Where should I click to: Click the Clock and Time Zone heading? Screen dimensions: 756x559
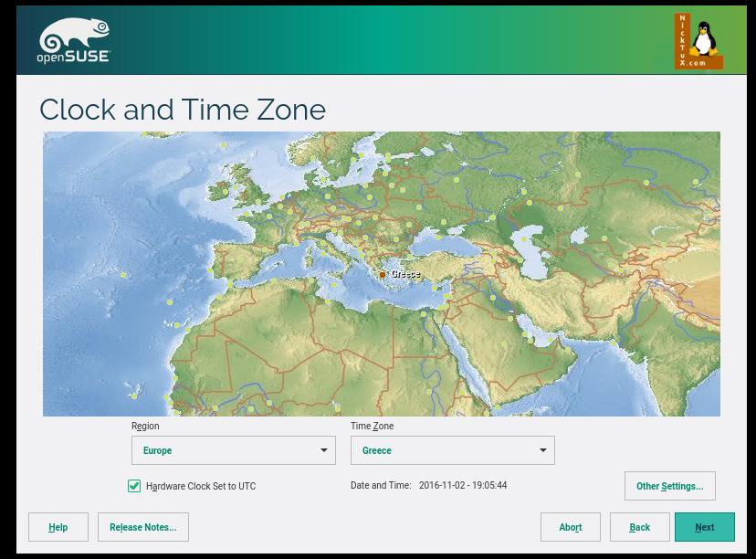point(183,110)
